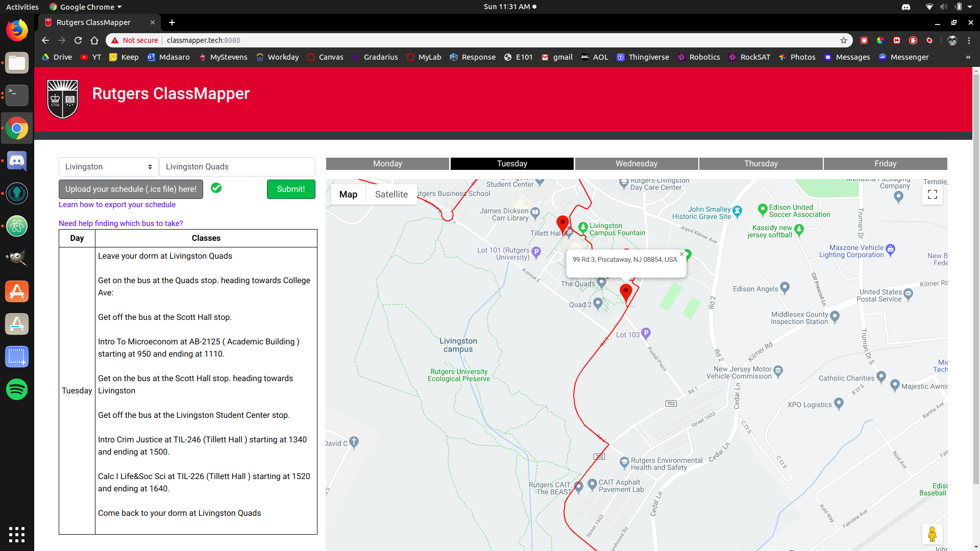Click the Street View pegman icon
The height and width of the screenshot is (551, 980).
(932, 534)
